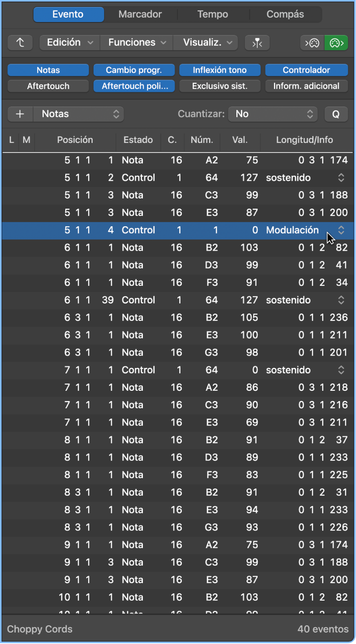Toggle the Exclusivo sist. filter button
This screenshot has width=356, height=644.
pos(220,86)
